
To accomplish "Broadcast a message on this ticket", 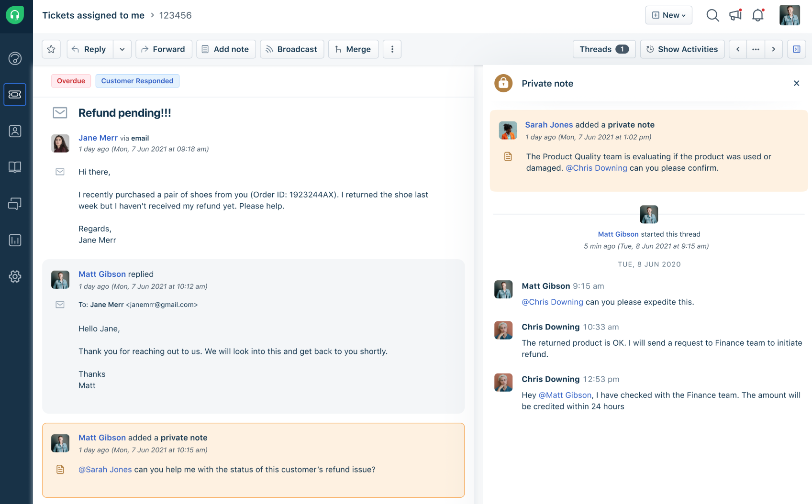I will 291,49.
